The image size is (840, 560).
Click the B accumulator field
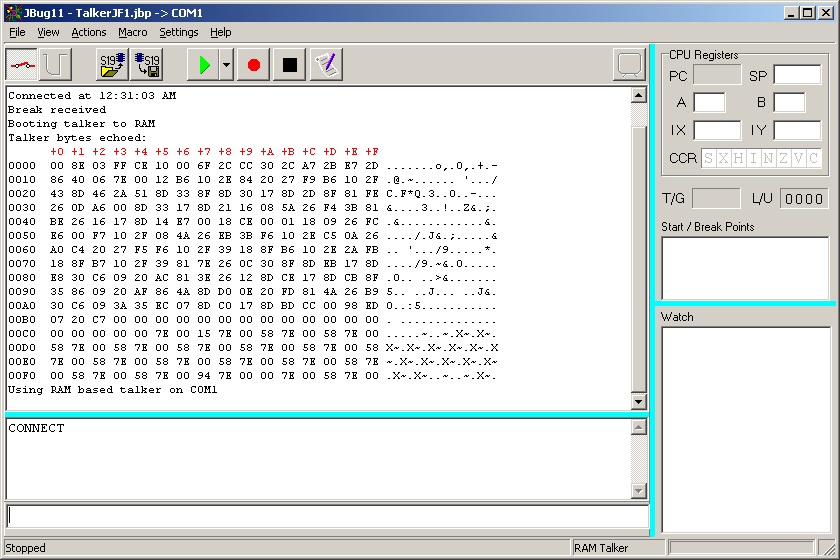[789, 102]
